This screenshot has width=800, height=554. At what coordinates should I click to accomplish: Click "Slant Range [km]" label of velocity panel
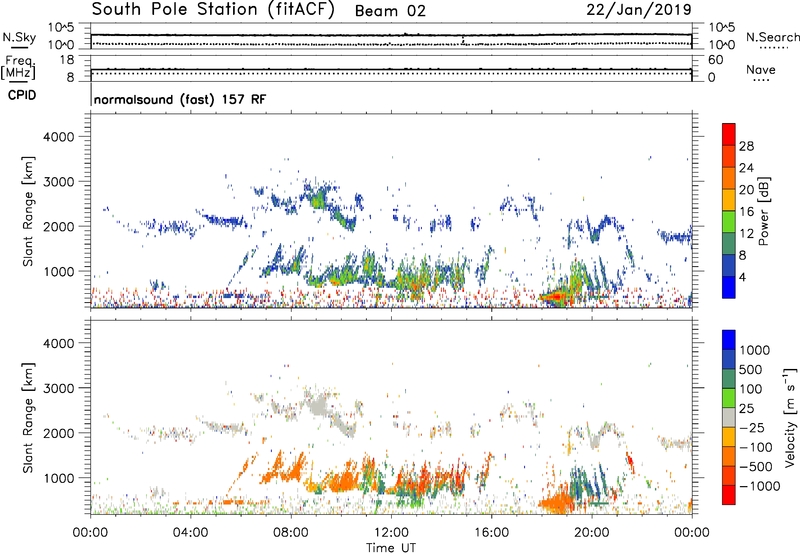pos(28,418)
